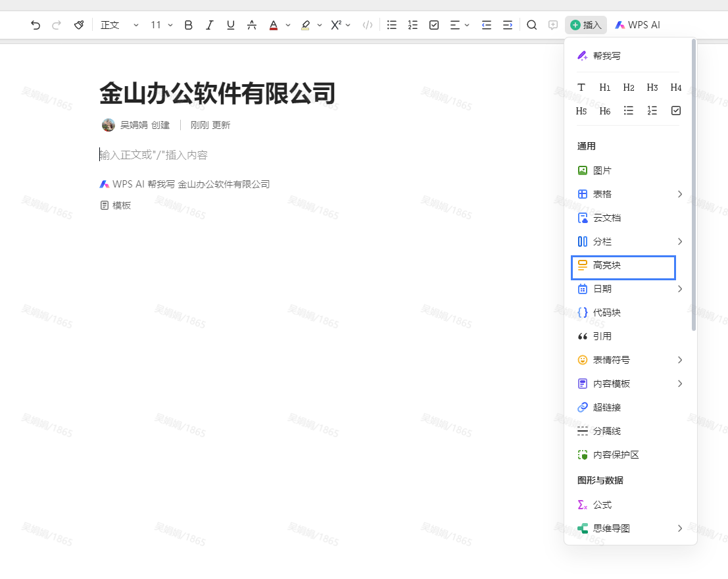Image resolution: width=728 pixels, height=579 pixels.
Task: Expand the alignment options arrow
Action: point(467,25)
